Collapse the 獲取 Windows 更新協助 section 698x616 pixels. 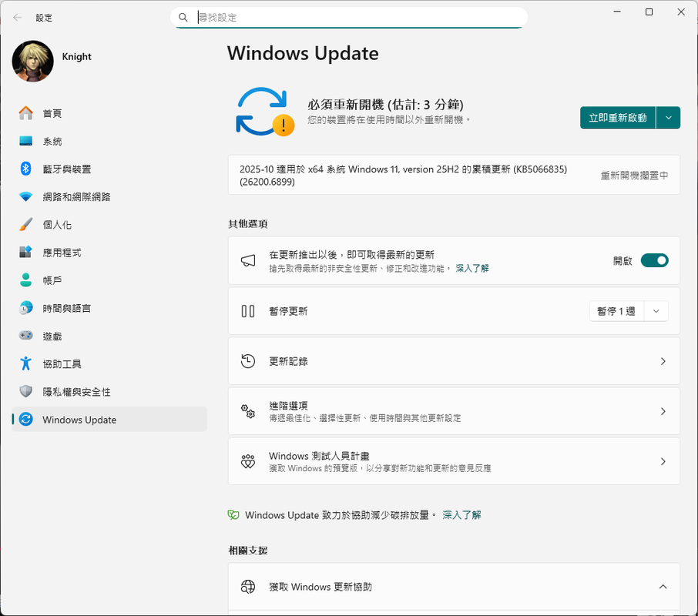coord(663,587)
